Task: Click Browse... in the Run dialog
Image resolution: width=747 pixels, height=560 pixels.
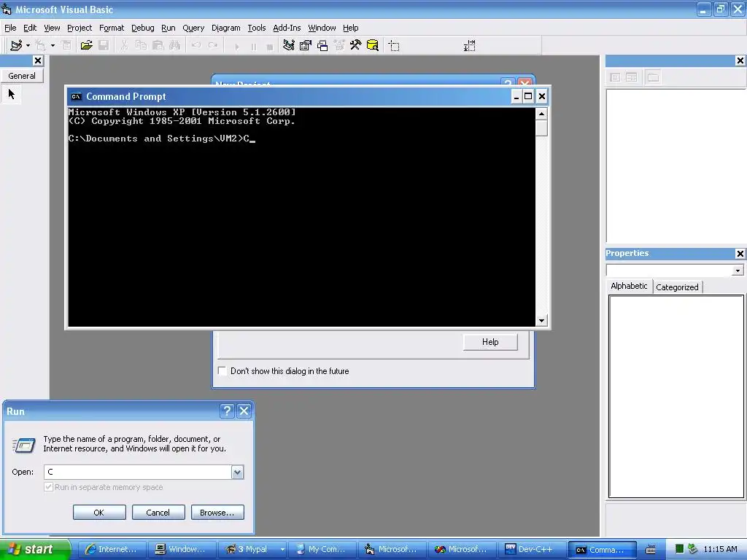Action: tap(217, 513)
